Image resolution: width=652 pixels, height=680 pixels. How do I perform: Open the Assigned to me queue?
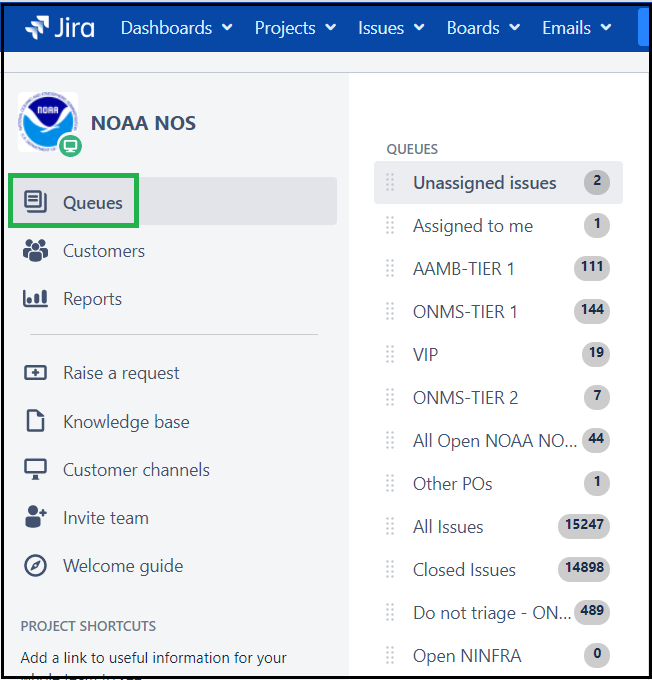coord(498,226)
